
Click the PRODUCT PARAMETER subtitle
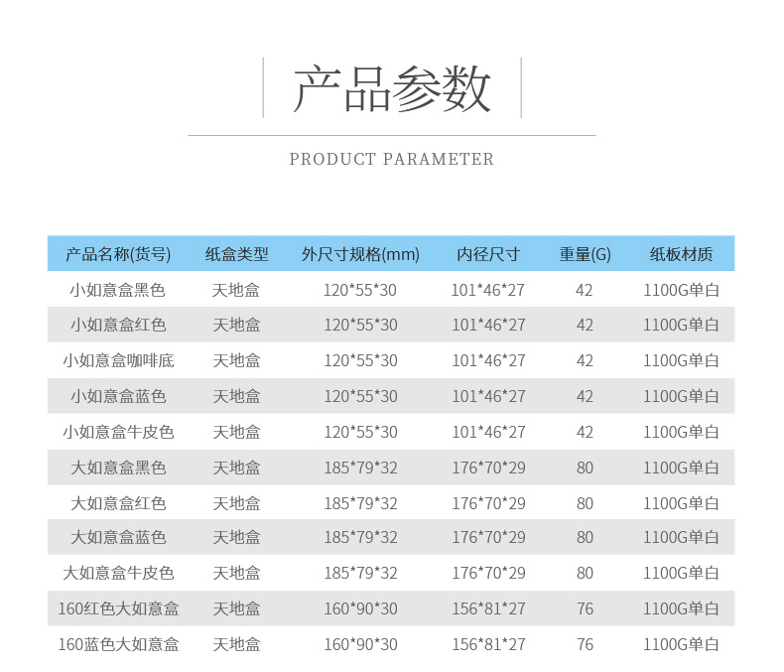pos(391,159)
